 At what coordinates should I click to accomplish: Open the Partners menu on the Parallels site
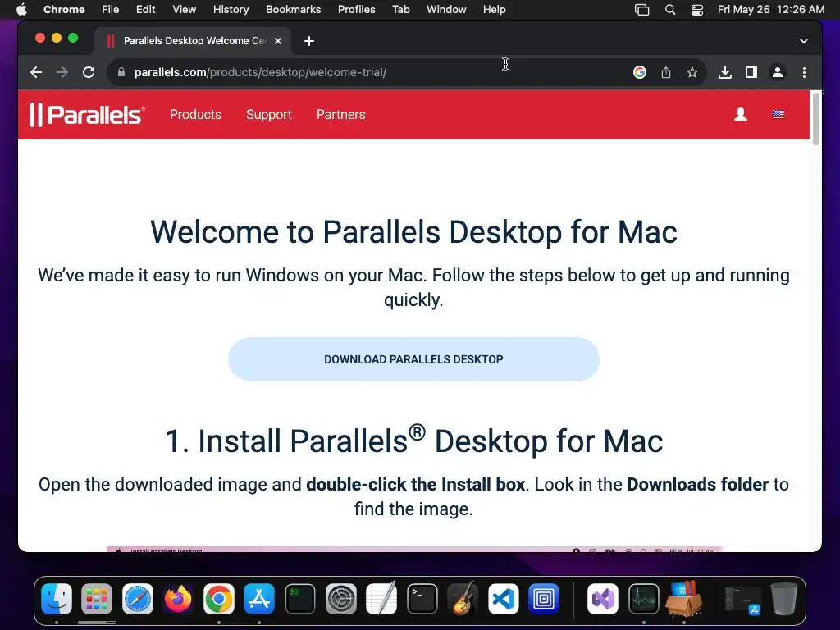tap(340, 115)
